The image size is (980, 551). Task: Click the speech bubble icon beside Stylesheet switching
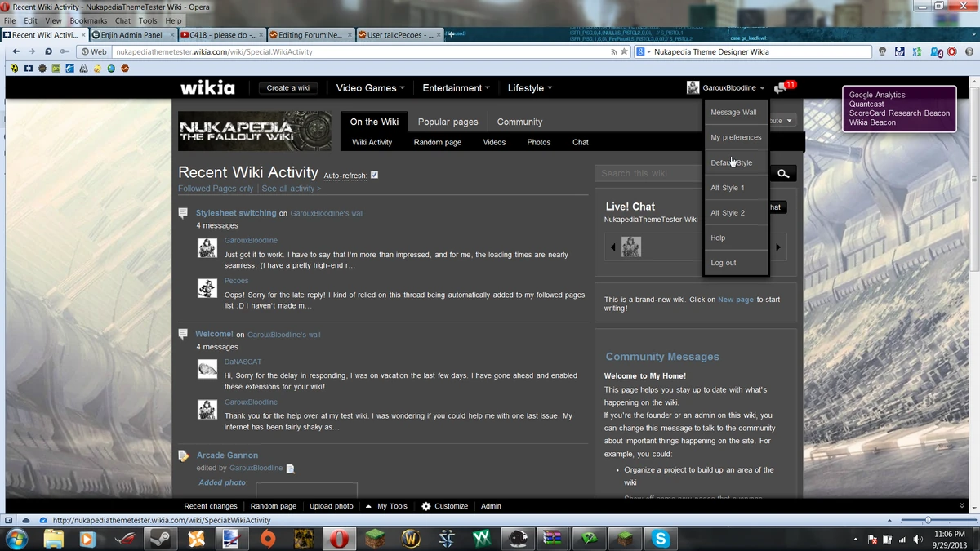[183, 212]
